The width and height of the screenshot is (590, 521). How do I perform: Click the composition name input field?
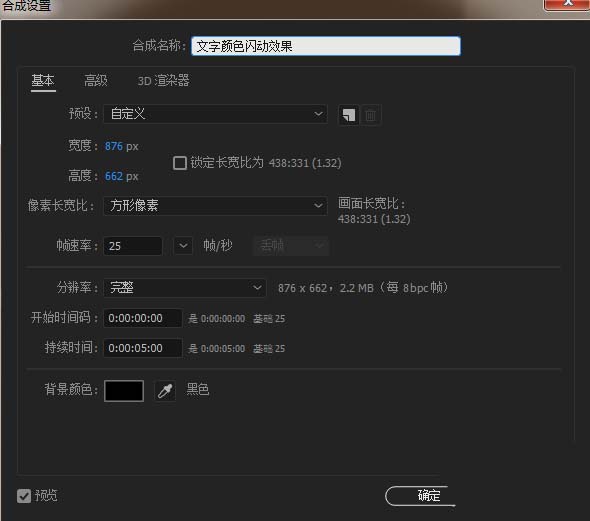click(325, 46)
